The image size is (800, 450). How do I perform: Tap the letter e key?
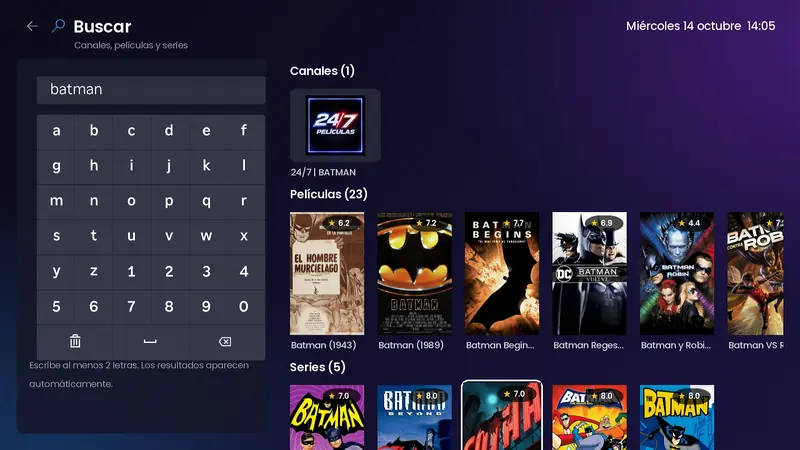206,131
